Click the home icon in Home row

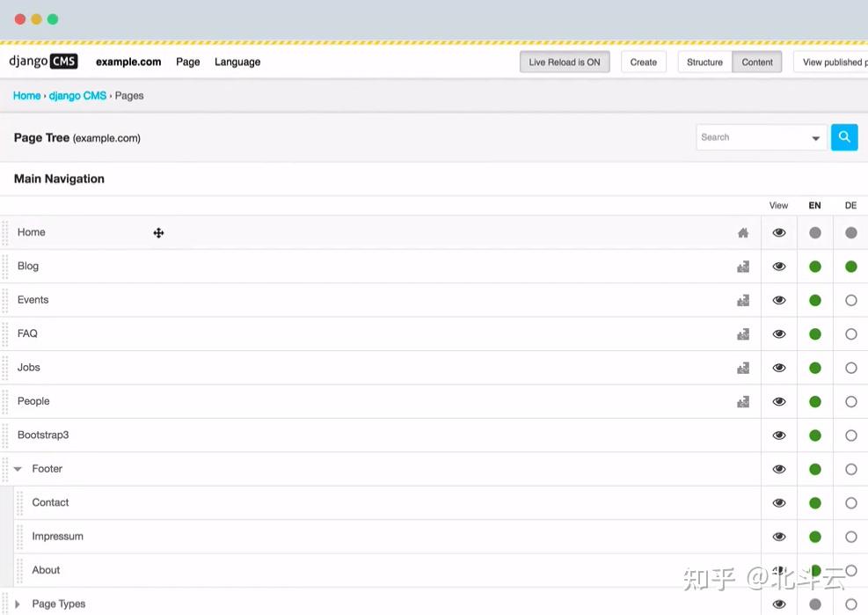coord(743,232)
